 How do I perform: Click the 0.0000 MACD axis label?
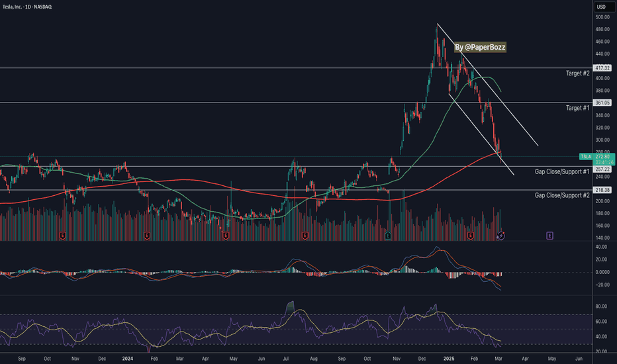pyautogui.click(x=602, y=272)
